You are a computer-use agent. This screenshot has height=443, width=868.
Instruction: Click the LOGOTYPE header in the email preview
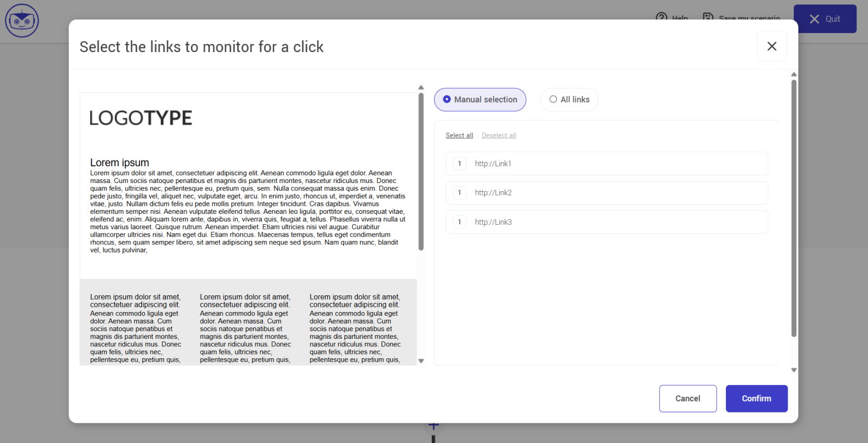point(141,118)
